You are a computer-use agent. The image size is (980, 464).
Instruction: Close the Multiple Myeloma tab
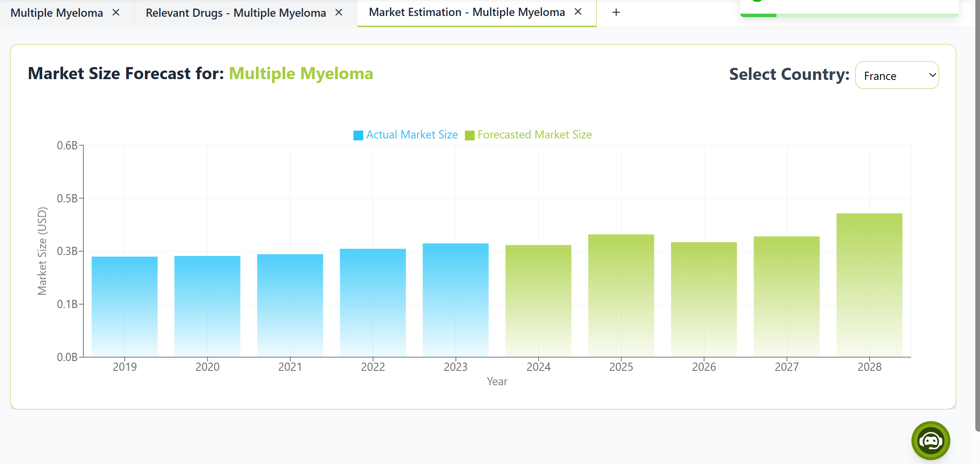coord(116,12)
